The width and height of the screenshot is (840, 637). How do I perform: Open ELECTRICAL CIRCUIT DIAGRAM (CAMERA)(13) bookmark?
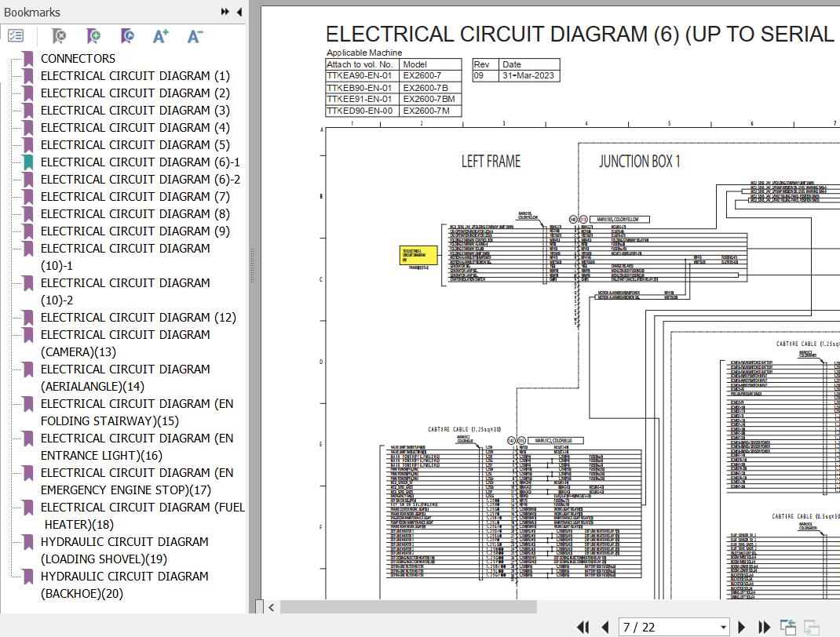[125, 343]
